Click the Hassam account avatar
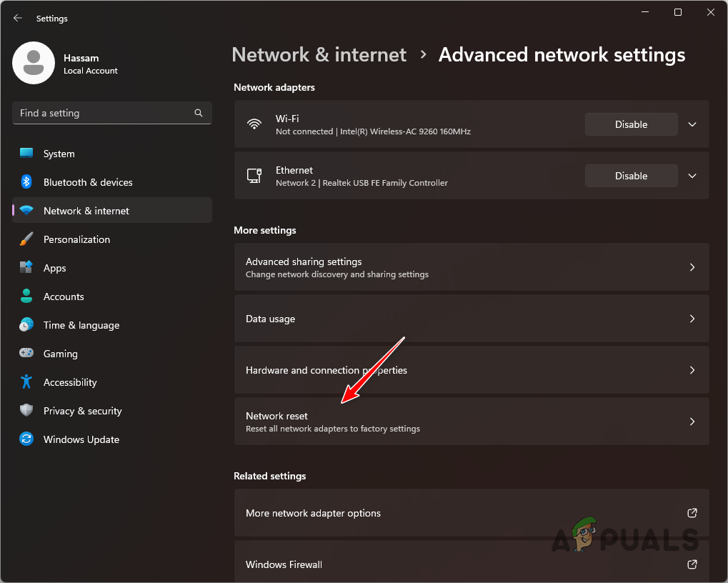 [x=33, y=63]
